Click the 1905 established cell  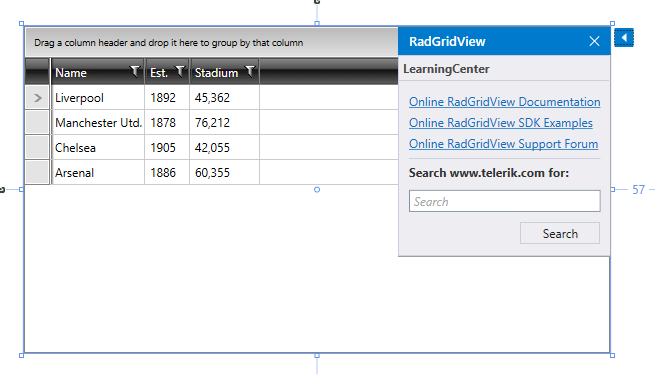tap(167, 148)
